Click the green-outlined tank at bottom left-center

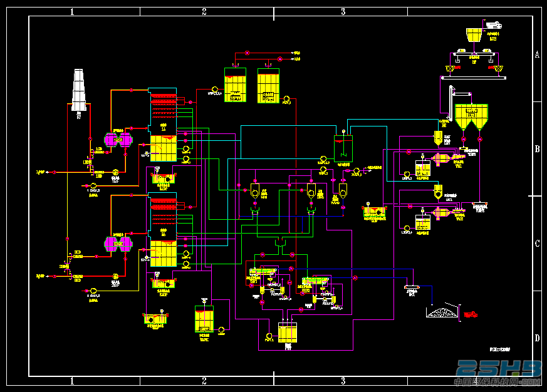pos(204,319)
